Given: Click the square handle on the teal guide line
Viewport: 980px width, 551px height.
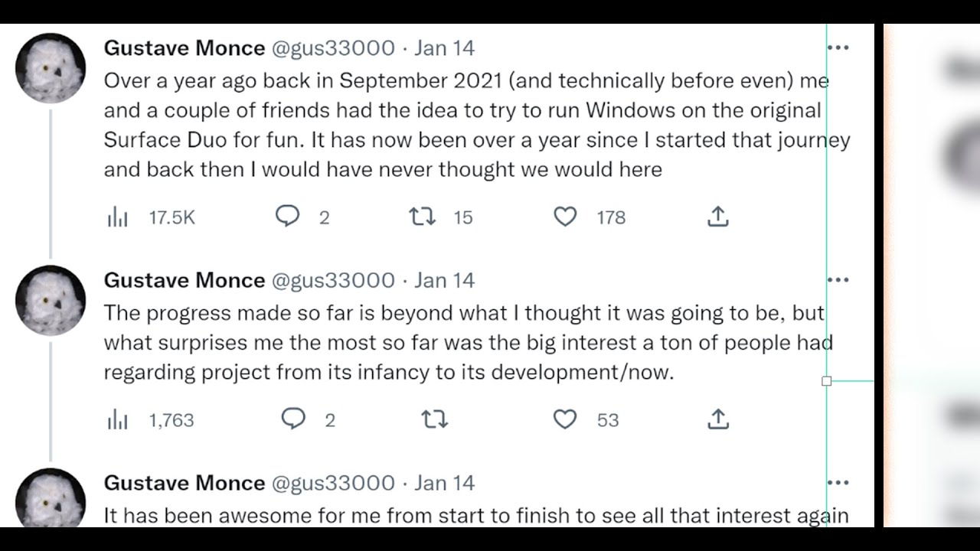Looking at the screenshot, I should point(826,381).
